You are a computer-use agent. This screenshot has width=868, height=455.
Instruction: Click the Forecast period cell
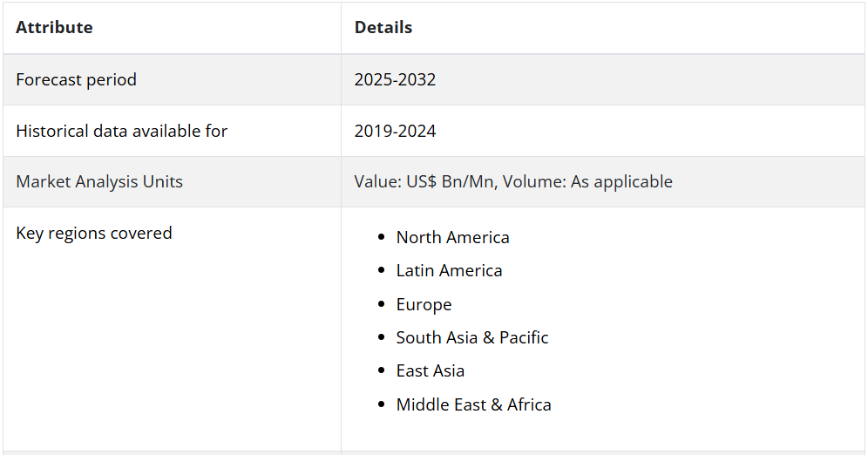pos(76,79)
